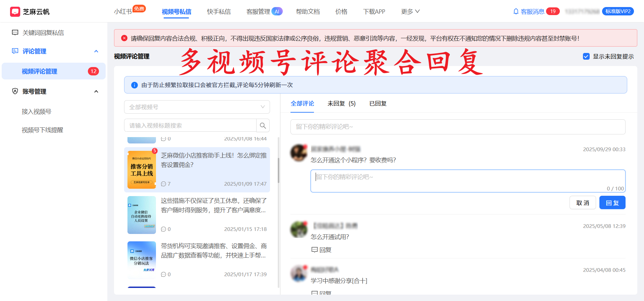Screen dimensions: 644x301
Task: Click the red 12 badge on 视频评论管理
Action: click(93, 71)
